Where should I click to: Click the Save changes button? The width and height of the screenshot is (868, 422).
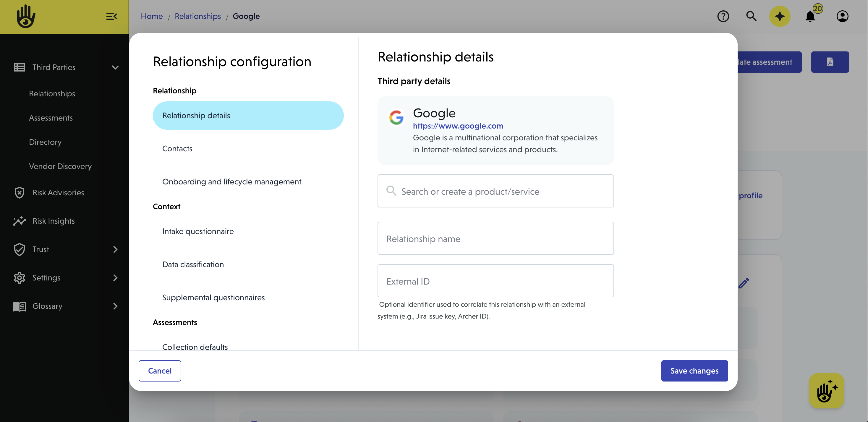694,371
